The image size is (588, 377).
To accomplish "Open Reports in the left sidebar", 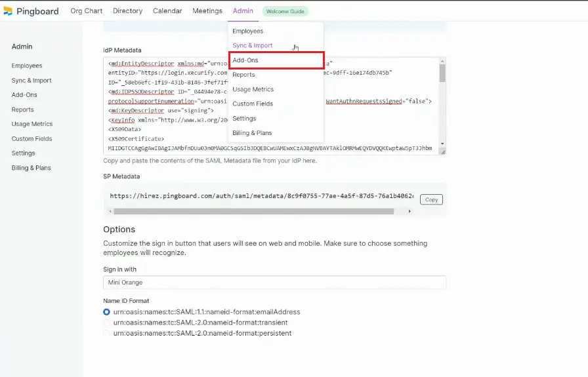I will (x=22, y=109).
